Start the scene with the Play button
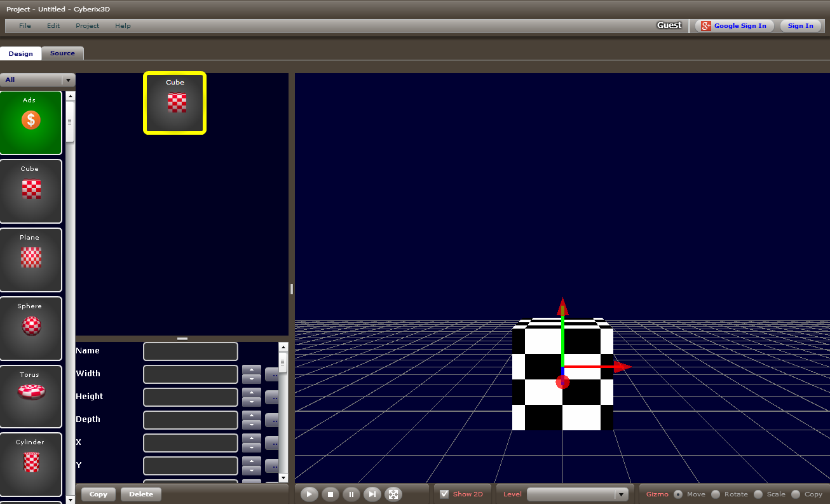Screen dimensions: 830x504 click(309, 494)
